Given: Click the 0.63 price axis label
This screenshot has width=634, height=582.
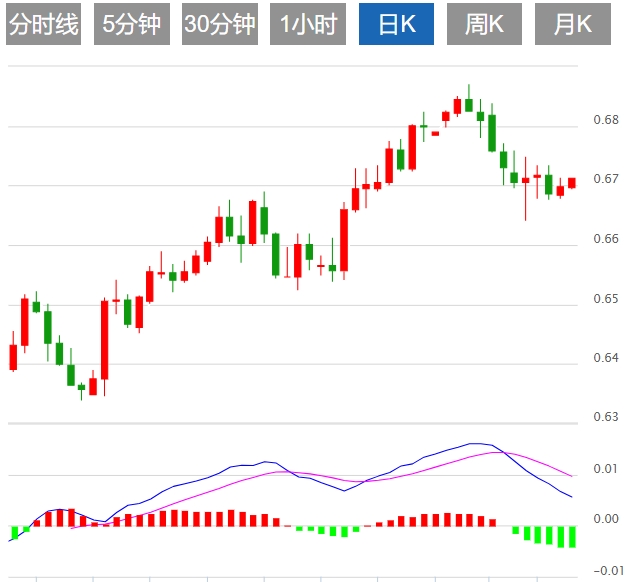Looking at the screenshot, I should pyautogui.click(x=605, y=417).
